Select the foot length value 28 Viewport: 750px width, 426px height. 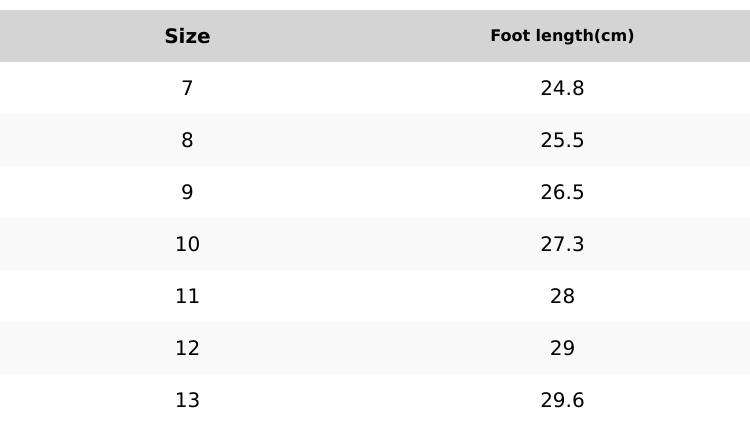(x=562, y=296)
